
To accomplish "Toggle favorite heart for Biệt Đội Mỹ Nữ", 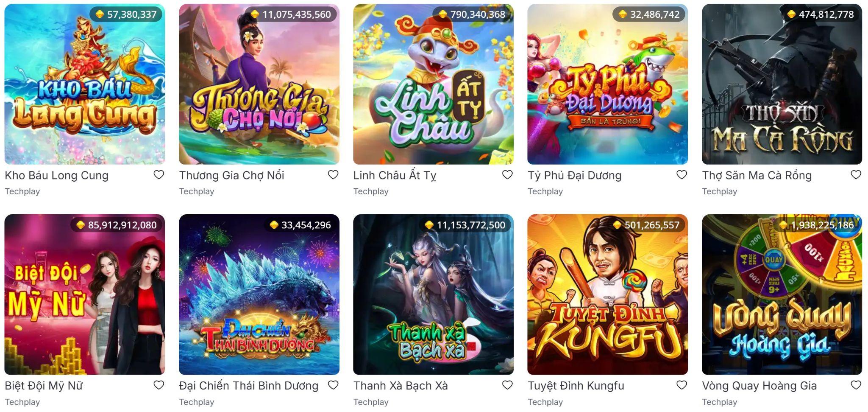I will pos(159,385).
